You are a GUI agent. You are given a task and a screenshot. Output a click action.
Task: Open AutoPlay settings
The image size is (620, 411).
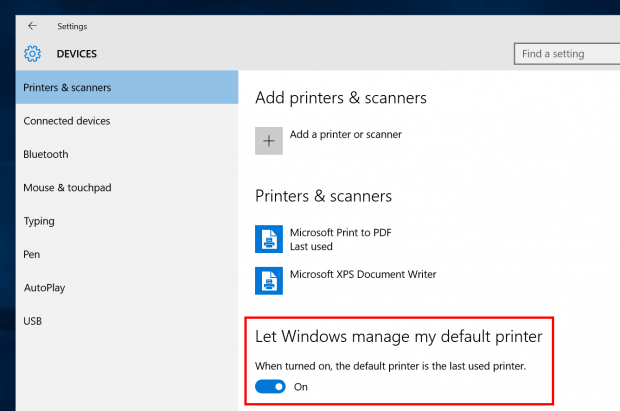coord(127,288)
